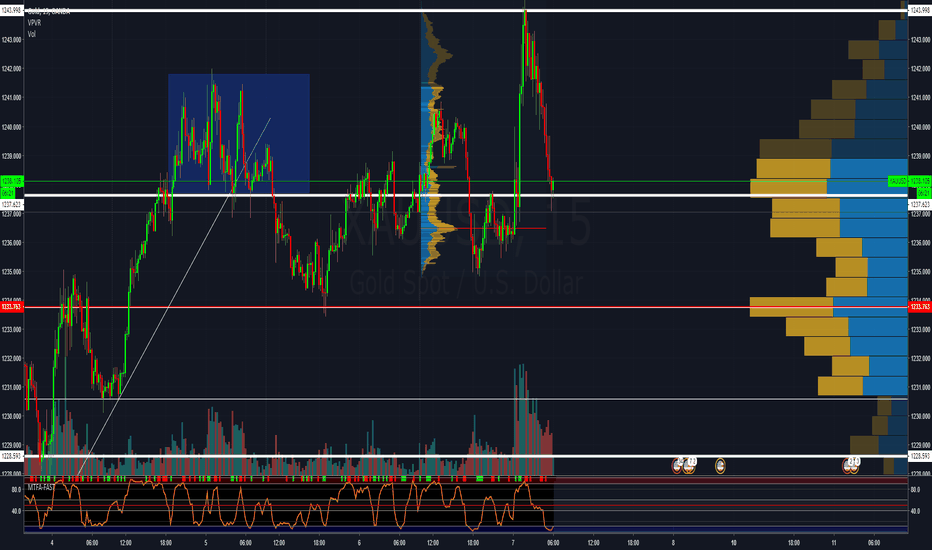Click the orange MTFA-FAST oscillator line
Image resolution: width=932 pixels, height=550 pixels.
289,507
